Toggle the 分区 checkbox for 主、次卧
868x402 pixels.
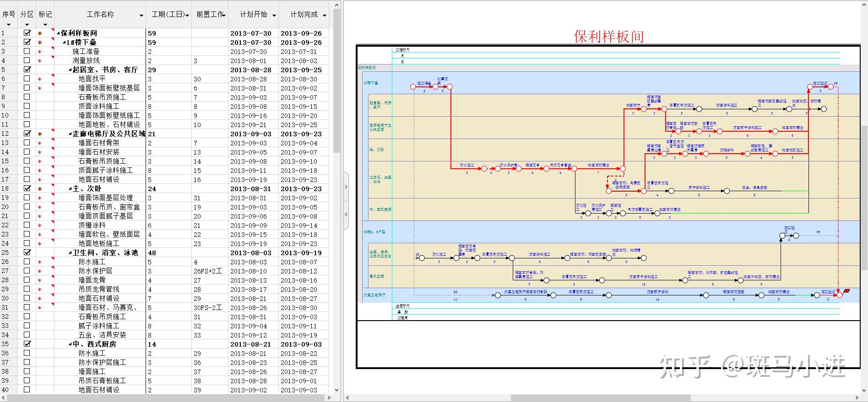(x=27, y=188)
